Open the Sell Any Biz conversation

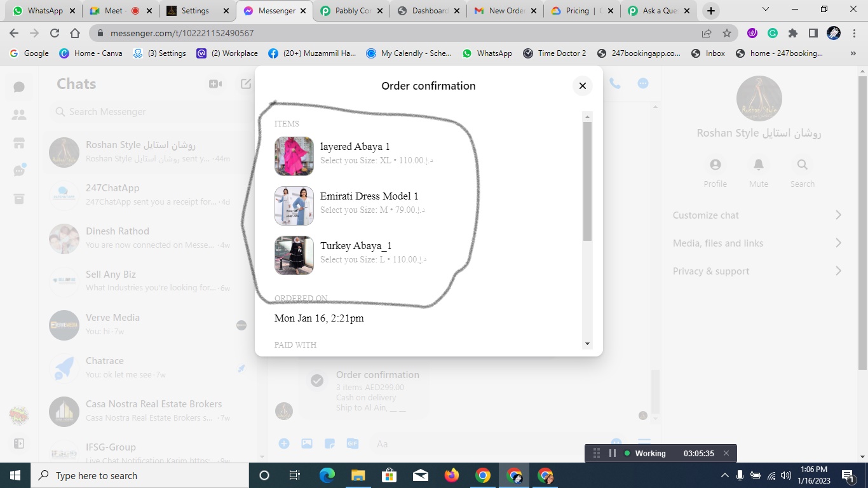(x=150, y=281)
